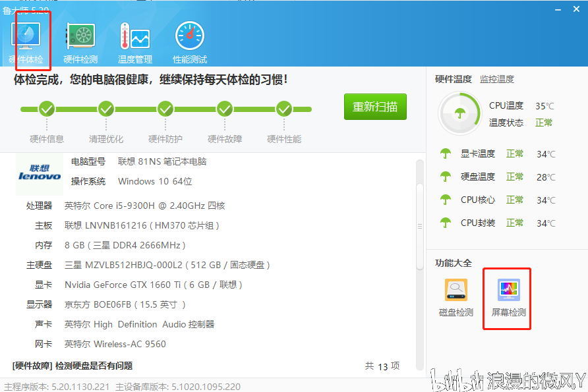The image size is (588, 392).
Task: Switch to the 监控温度 tab
Action: (497, 79)
